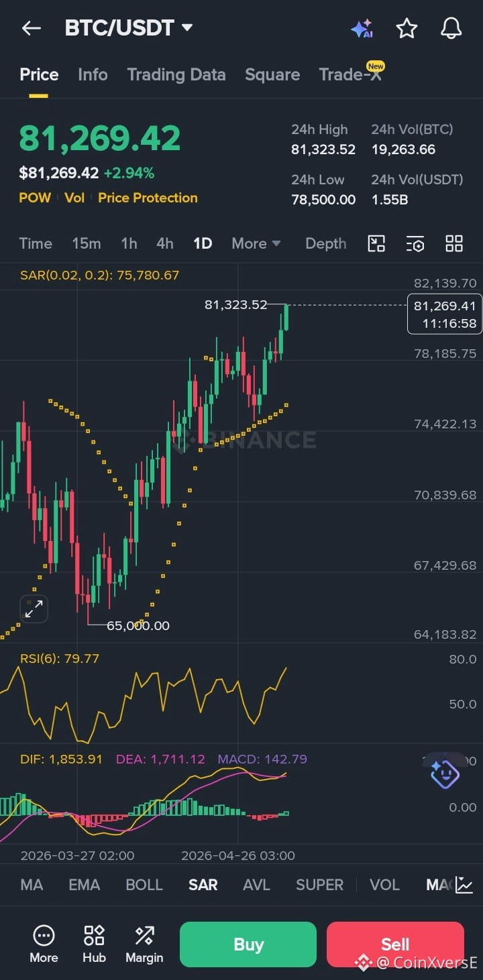Tap the RSI(6): 79.77 label

click(60, 659)
